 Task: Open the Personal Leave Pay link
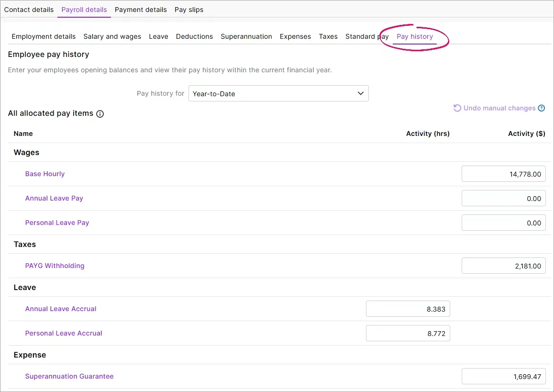(x=57, y=223)
